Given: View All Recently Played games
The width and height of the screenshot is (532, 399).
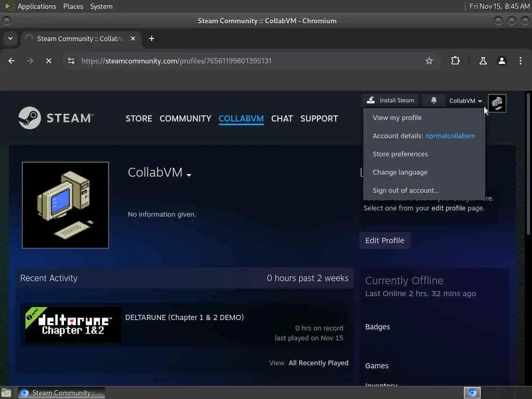Looking at the screenshot, I should tap(318, 363).
